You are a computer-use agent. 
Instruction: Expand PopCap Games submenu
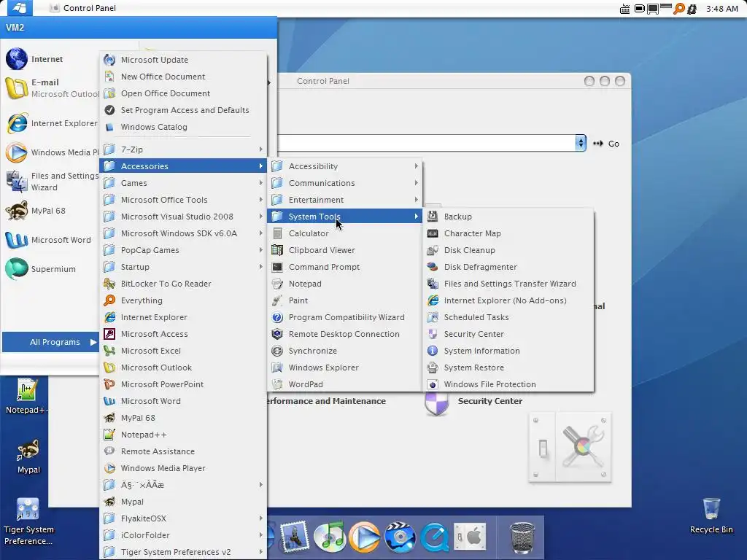coord(183,250)
